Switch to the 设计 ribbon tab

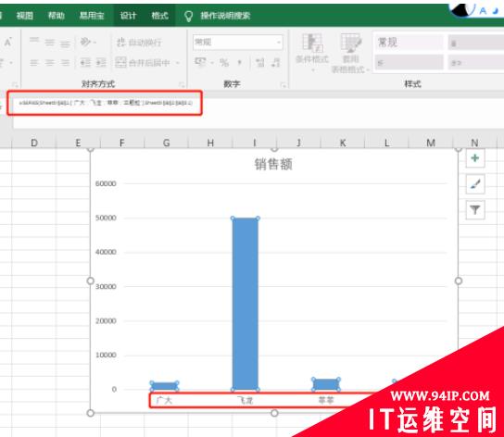pos(128,16)
